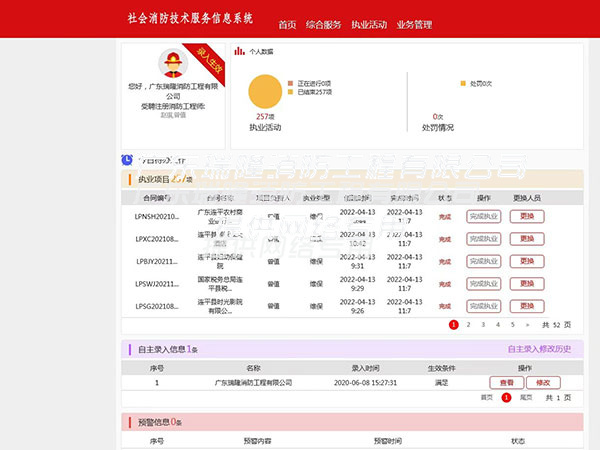Viewport: 600px width, 450px height.
Task: Click the blue clock icon above 执业项目
Action: click(127, 158)
